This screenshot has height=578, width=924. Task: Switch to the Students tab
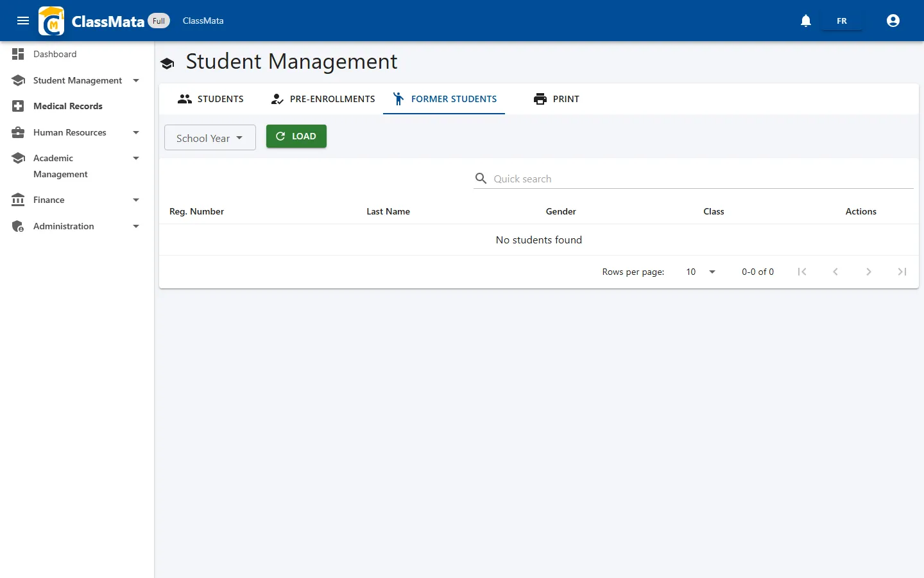coord(210,99)
